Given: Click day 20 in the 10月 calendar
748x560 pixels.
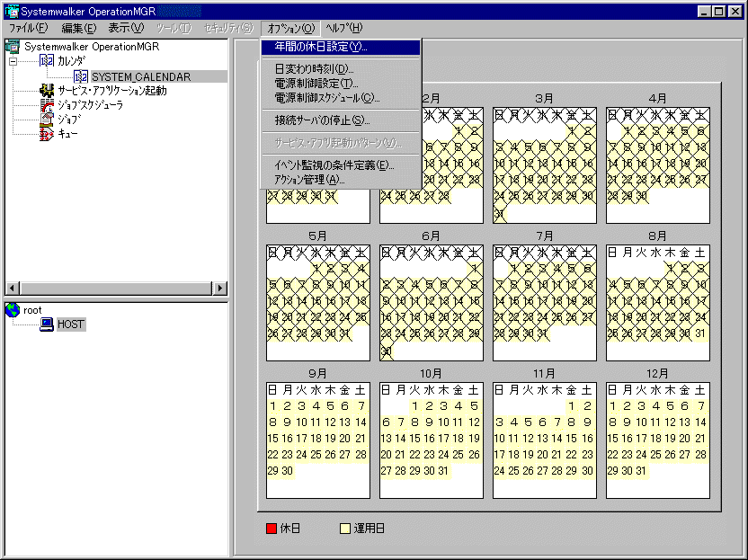Looking at the screenshot, I should 386,455.
